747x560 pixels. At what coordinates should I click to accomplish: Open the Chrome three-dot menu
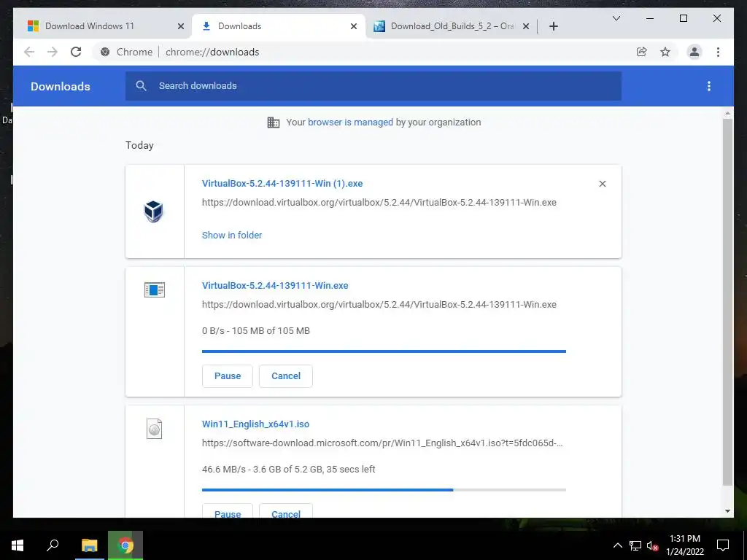click(x=718, y=52)
